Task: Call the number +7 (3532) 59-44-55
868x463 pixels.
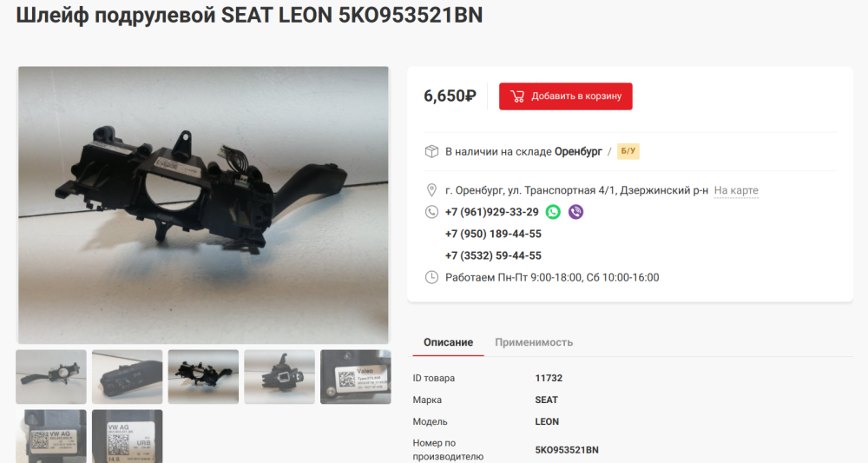Action: tap(493, 256)
